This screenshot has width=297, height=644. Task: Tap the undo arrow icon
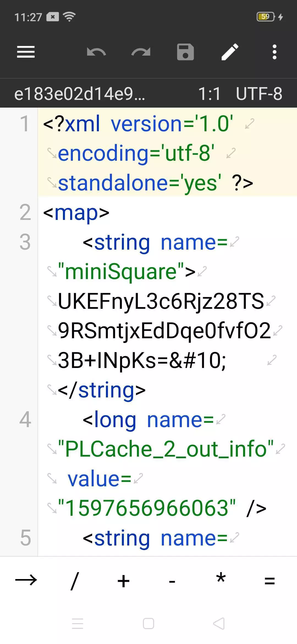pos(96,52)
